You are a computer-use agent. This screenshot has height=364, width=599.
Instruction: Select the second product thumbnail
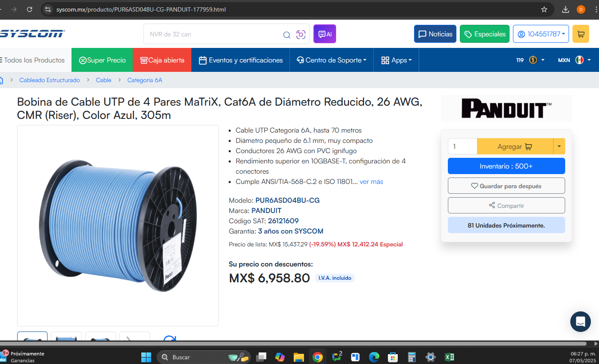[x=66, y=337]
